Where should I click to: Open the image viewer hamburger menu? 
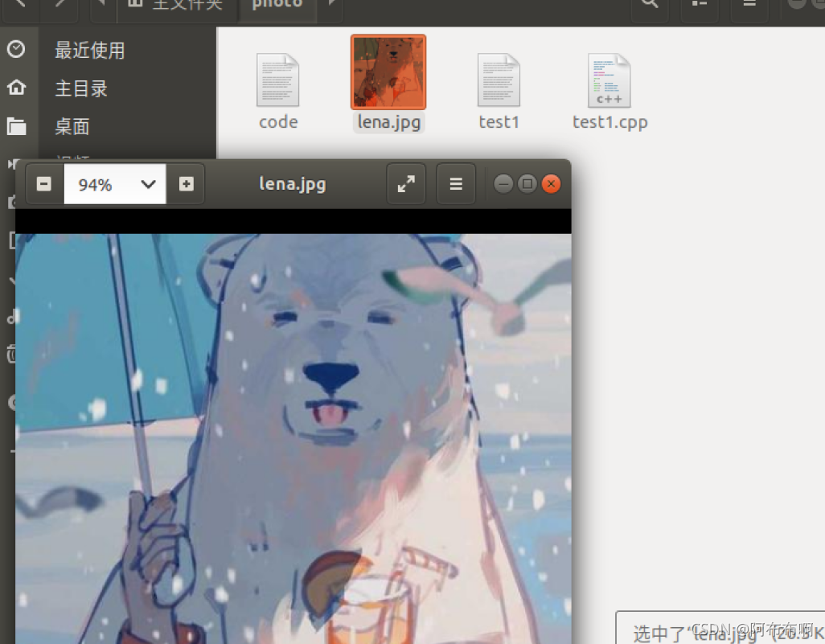tap(456, 184)
